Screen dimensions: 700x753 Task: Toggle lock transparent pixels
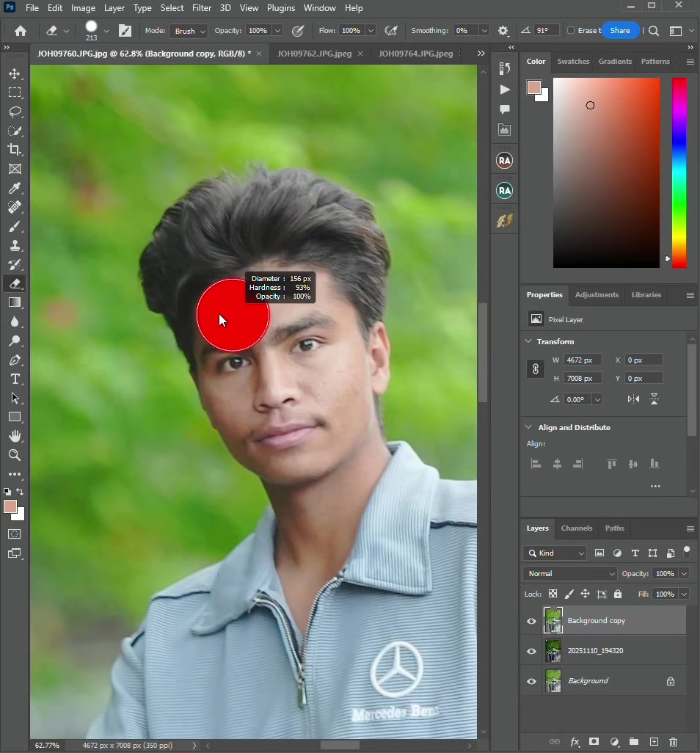pyautogui.click(x=553, y=594)
